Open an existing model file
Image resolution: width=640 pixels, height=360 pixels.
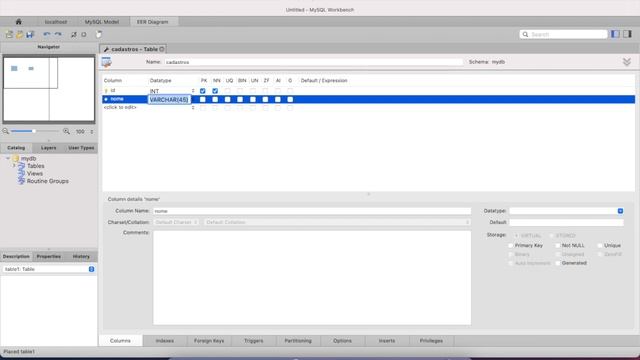click(20, 35)
